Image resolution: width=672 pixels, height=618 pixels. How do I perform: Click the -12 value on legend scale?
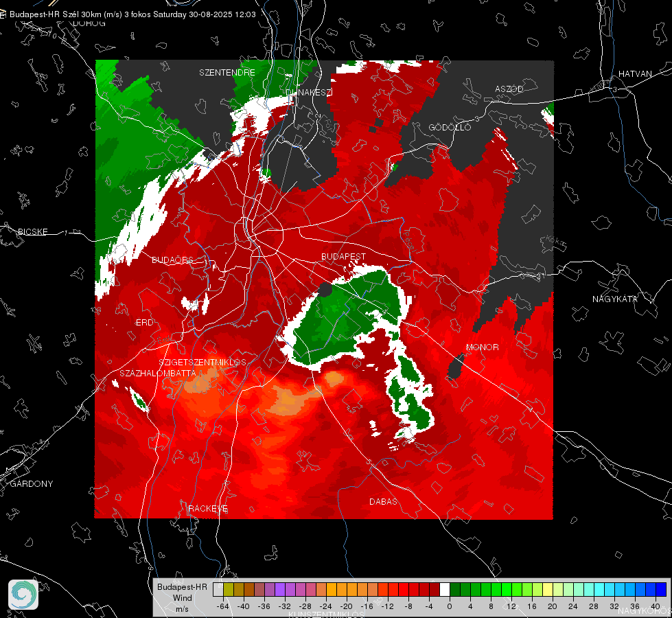pyautogui.click(x=388, y=606)
